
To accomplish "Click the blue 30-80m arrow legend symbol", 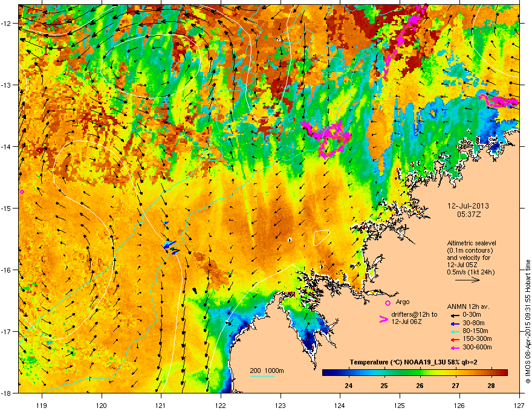I will [454, 323].
